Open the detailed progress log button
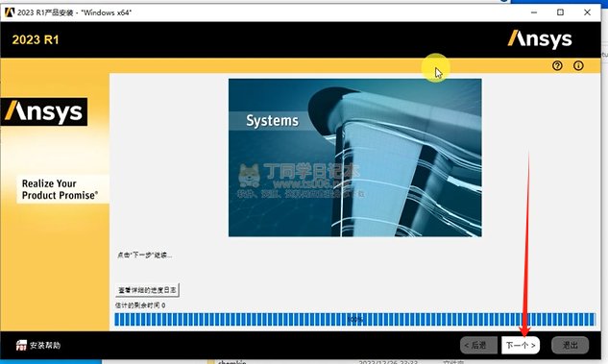This screenshot has width=608, height=364. 147,290
